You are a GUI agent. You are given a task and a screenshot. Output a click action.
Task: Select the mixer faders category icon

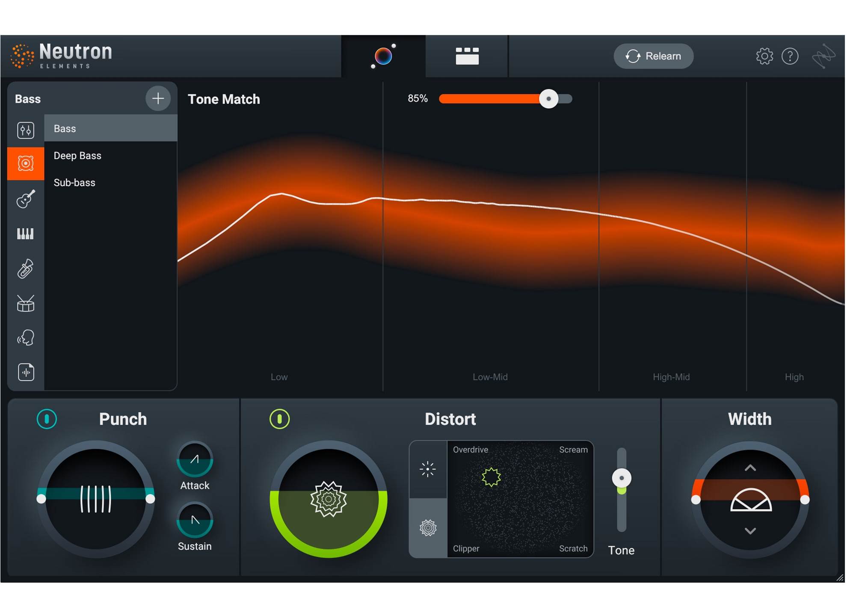[26, 130]
